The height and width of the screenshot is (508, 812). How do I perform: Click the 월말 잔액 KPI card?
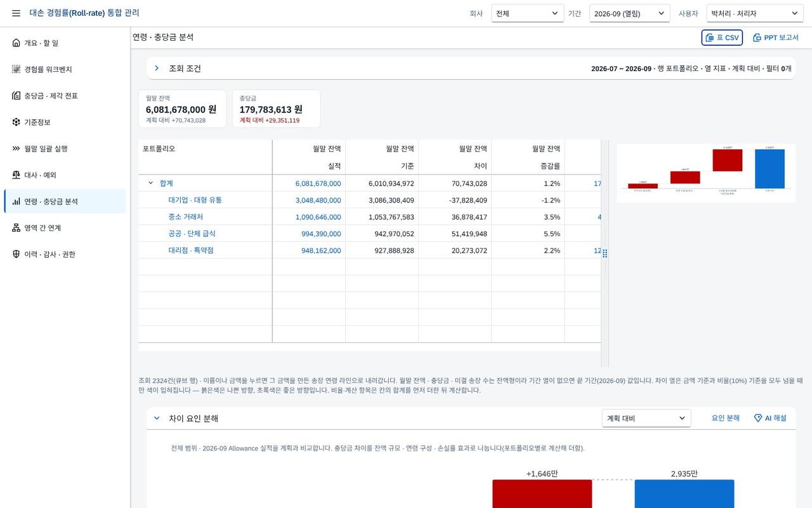coord(182,109)
